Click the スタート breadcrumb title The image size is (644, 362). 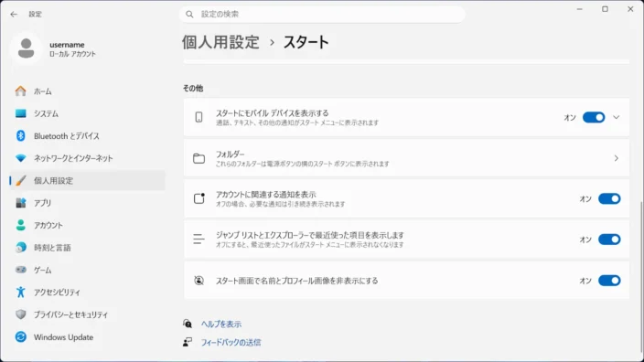[306, 42]
